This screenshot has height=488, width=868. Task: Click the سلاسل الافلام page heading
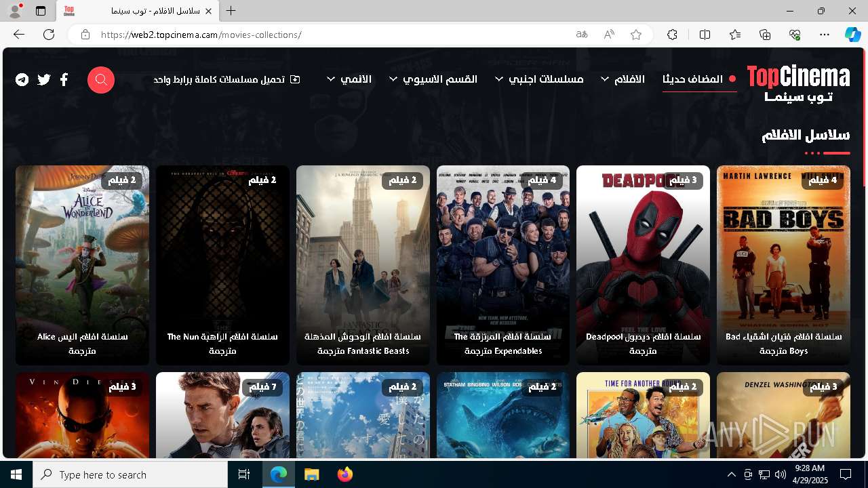tap(806, 135)
